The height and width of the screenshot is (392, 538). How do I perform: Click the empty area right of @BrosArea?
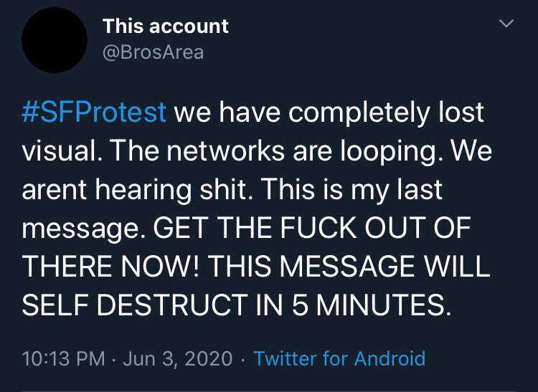pyautogui.click(x=344, y=52)
